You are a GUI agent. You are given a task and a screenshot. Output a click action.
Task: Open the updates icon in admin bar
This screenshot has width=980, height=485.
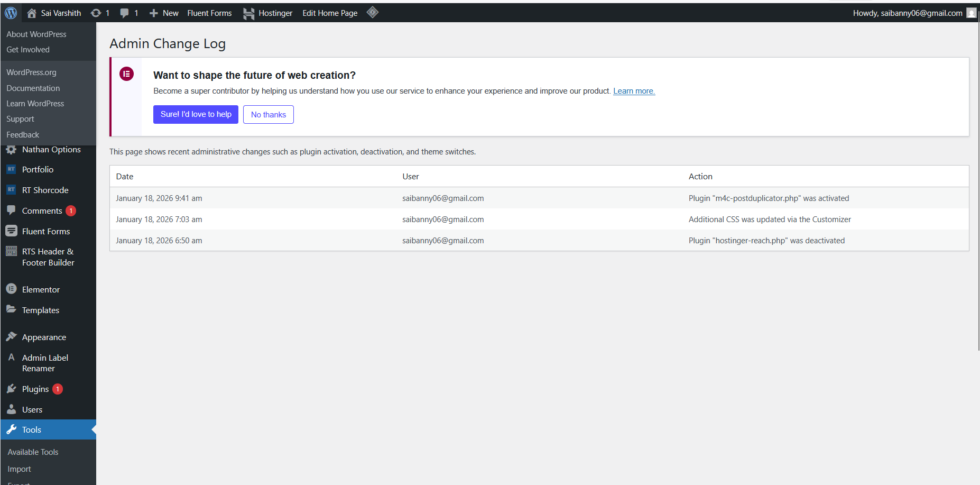(x=96, y=13)
